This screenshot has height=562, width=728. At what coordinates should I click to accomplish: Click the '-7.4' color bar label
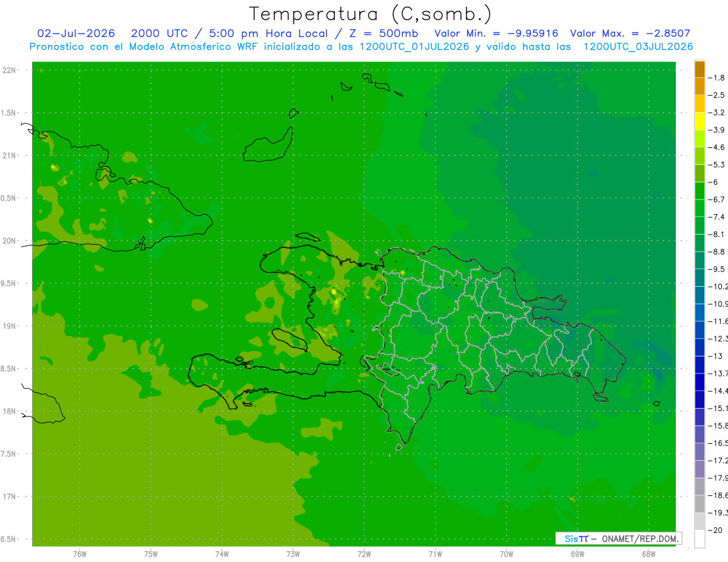pyautogui.click(x=717, y=217)
